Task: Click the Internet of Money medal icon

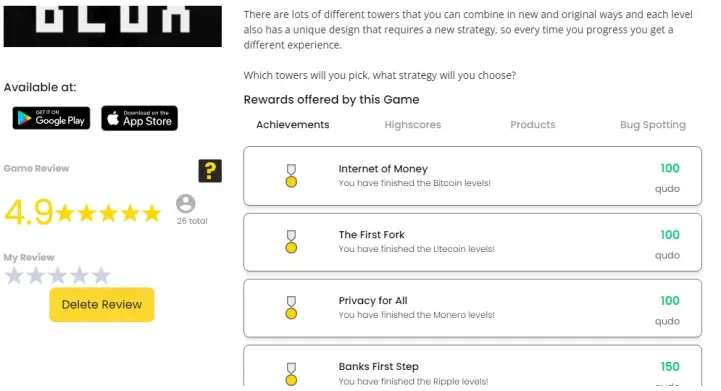Action: point(291,176)
